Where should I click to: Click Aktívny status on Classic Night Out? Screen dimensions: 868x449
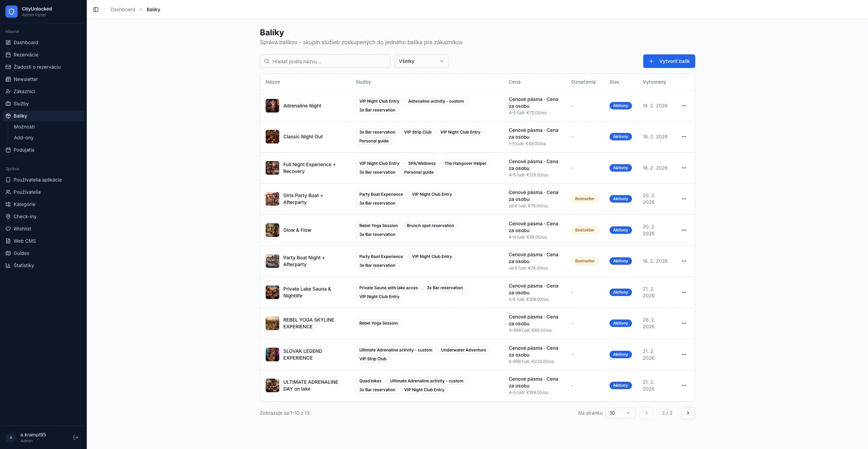[x=620, y=137]
